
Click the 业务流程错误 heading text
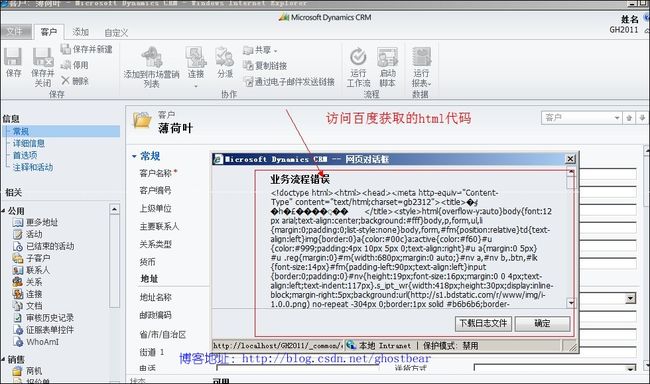click(300, 179)
